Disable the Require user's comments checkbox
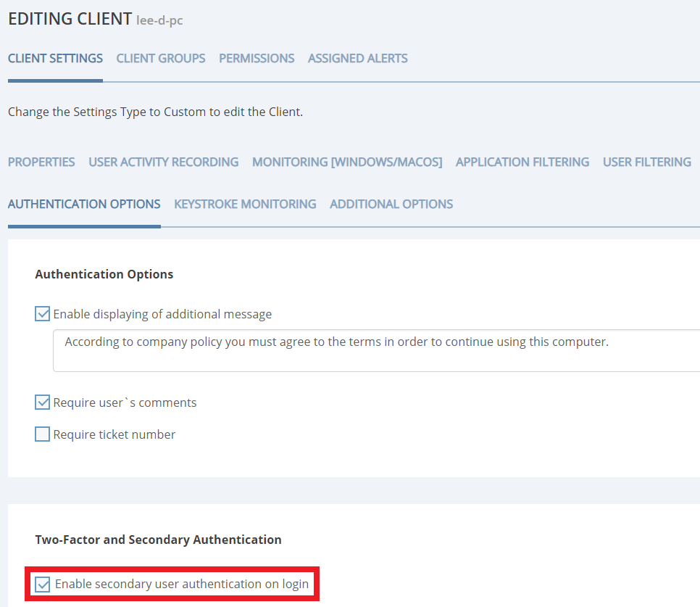The width and height of the screenshot is (700, 607). click(43, 402)
